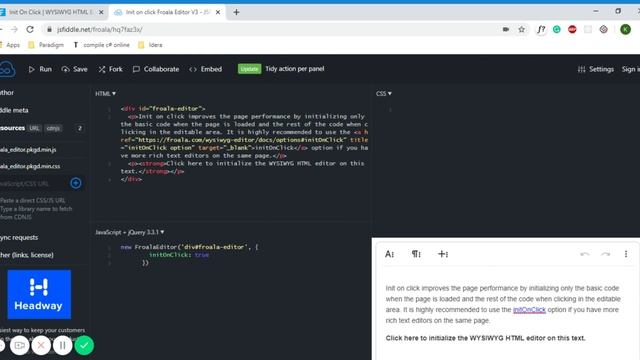The width and height of the screenshot is (640, 360).
Task: Open Froala more options vertical dots
Action: 626,254
